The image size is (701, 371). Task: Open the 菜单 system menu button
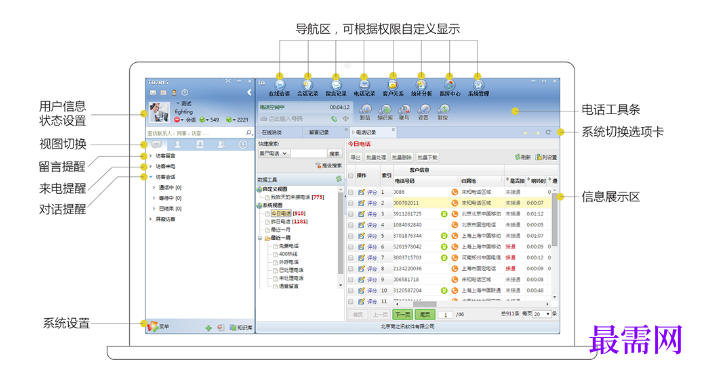click(159, 326)
